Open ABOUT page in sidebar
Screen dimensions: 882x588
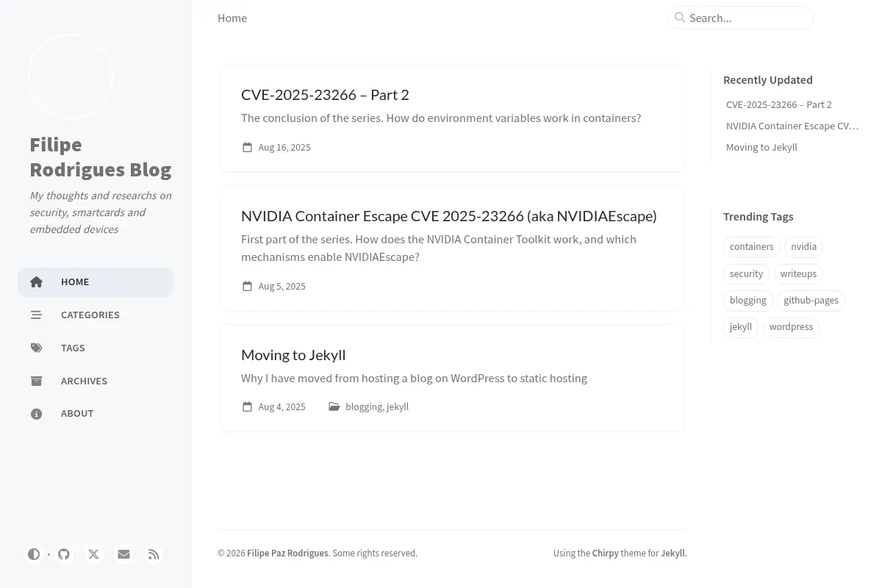96,414
